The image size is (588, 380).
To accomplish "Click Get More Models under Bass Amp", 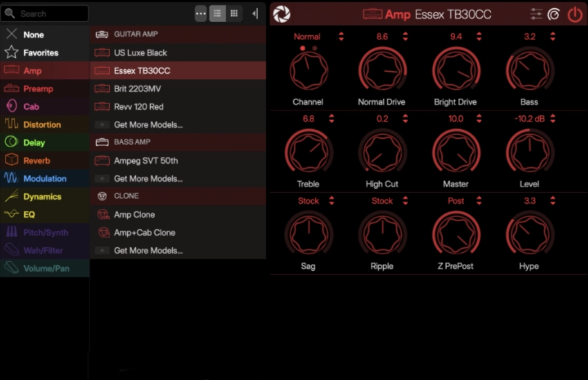I will coord(178,178).
